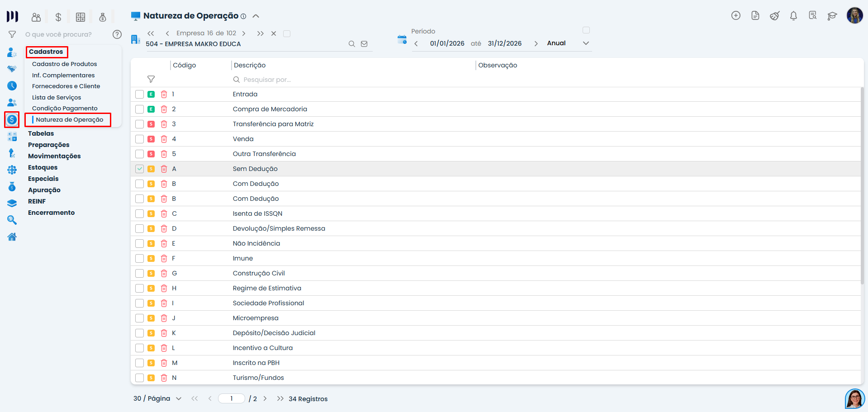Click the Descrição search field
Viewport: 868px width, 412px height.
coord(317,80)
